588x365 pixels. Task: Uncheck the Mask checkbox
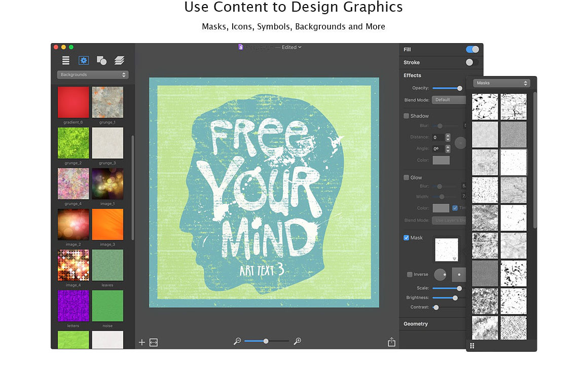click(x=406, y=237)
